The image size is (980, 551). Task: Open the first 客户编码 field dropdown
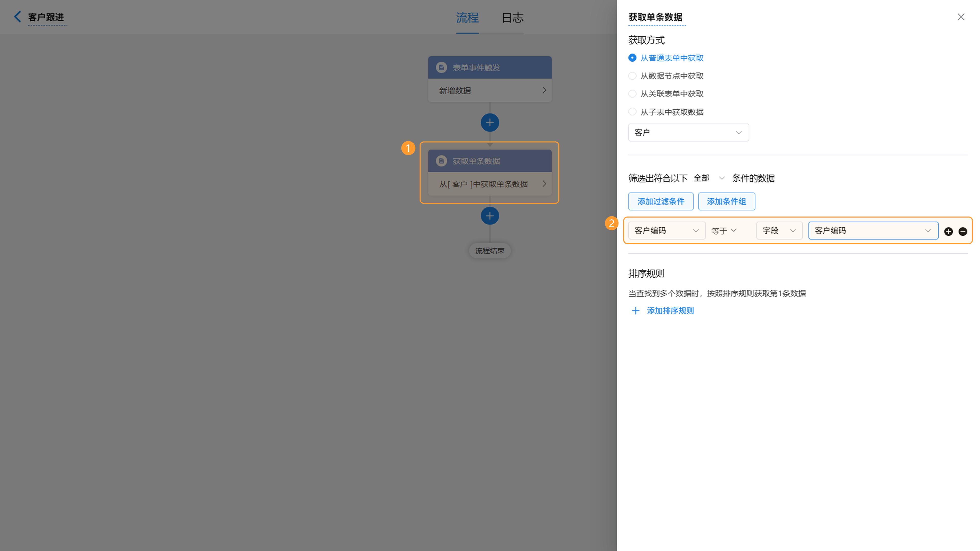667,231
